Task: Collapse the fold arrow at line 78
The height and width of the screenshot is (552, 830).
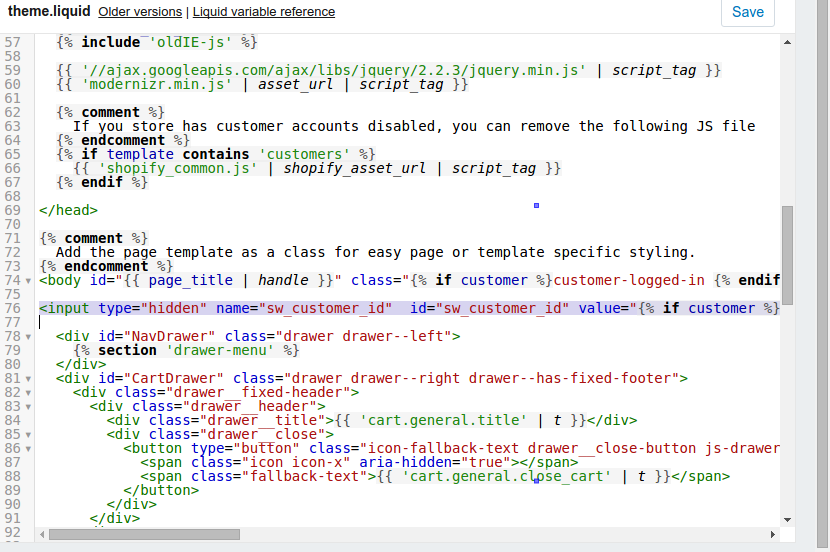Action: point(29,337)
